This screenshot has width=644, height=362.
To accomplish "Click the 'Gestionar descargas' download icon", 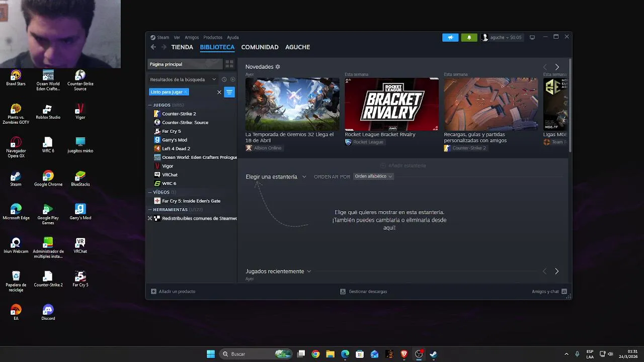I will tap(343, 292).
